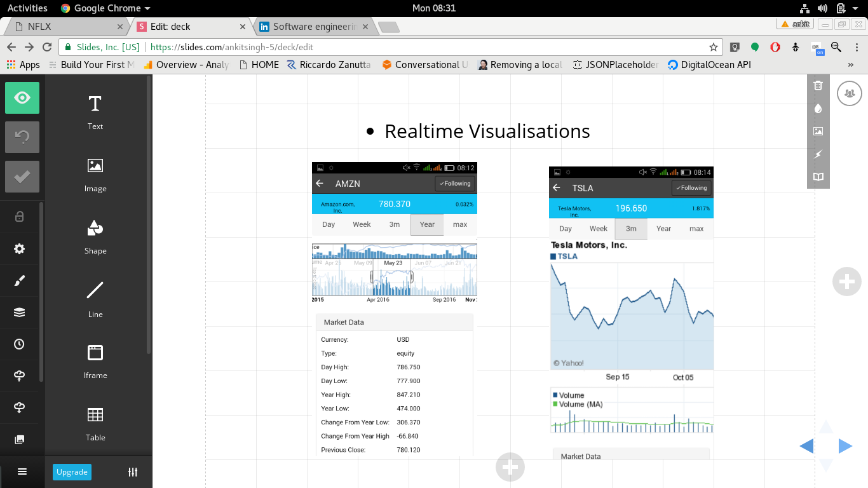Click the Undo arrow icon in sidebar
868x488 pixels.
pos(22,137)
